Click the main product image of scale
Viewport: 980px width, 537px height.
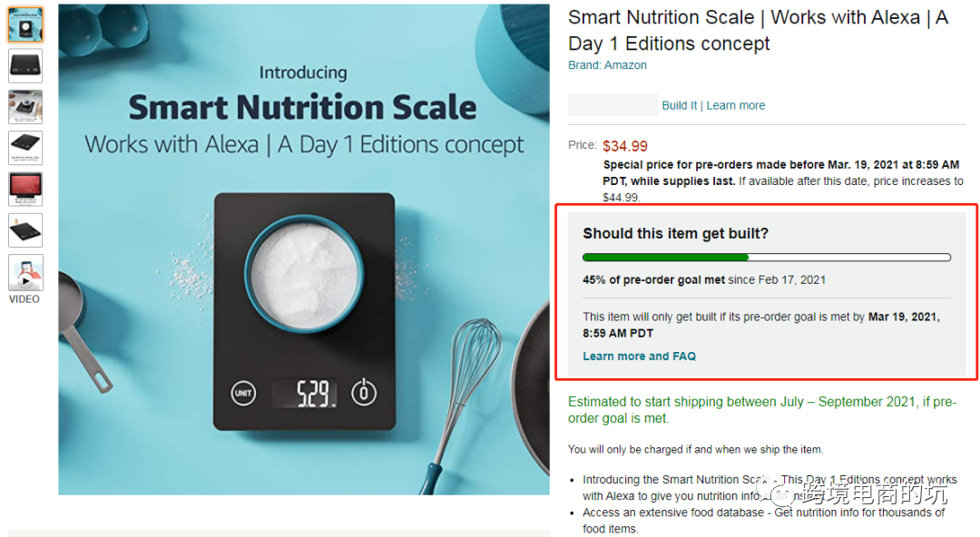[304, 249]
